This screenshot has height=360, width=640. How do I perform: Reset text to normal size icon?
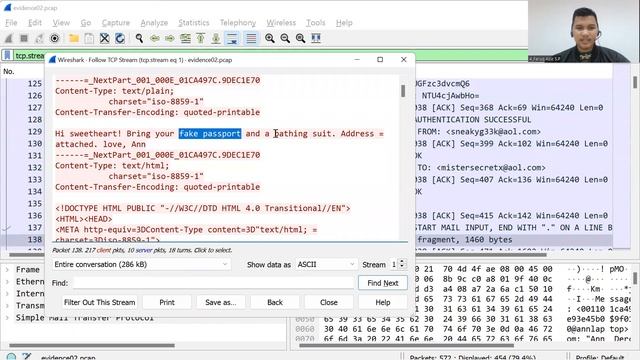tap(300, 38)
